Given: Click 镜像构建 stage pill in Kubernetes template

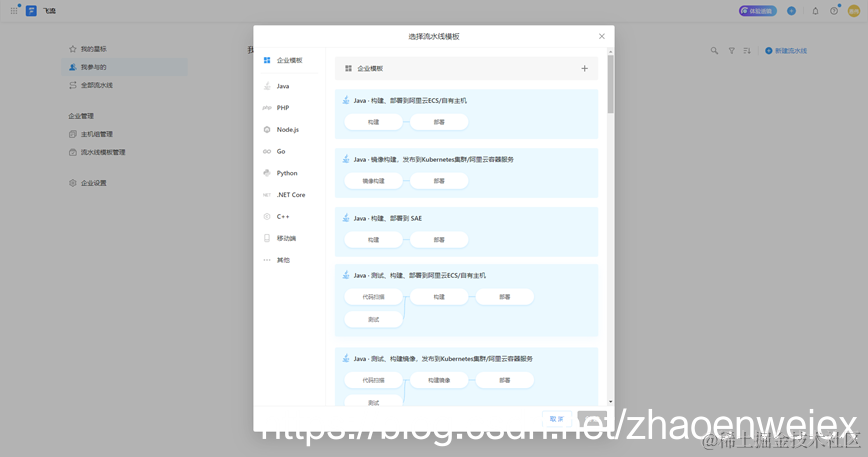Looking at the screenshot, I should coord(374,181).
